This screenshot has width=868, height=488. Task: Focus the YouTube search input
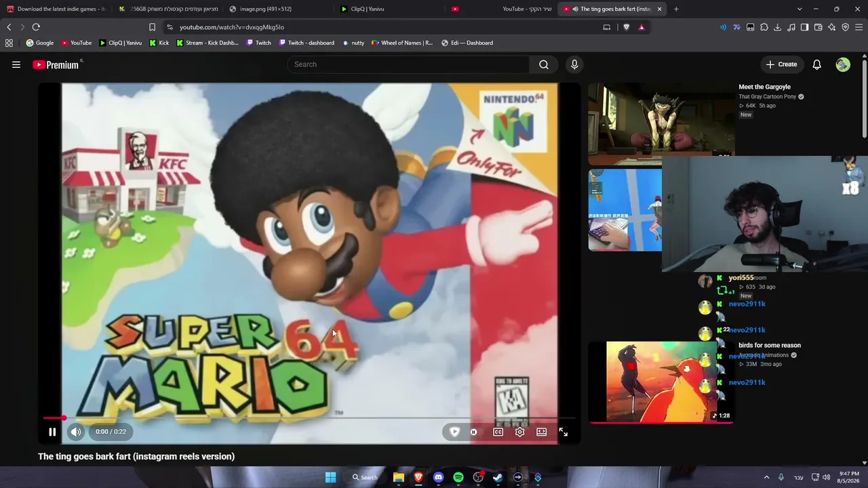click(x=408, y=64)
